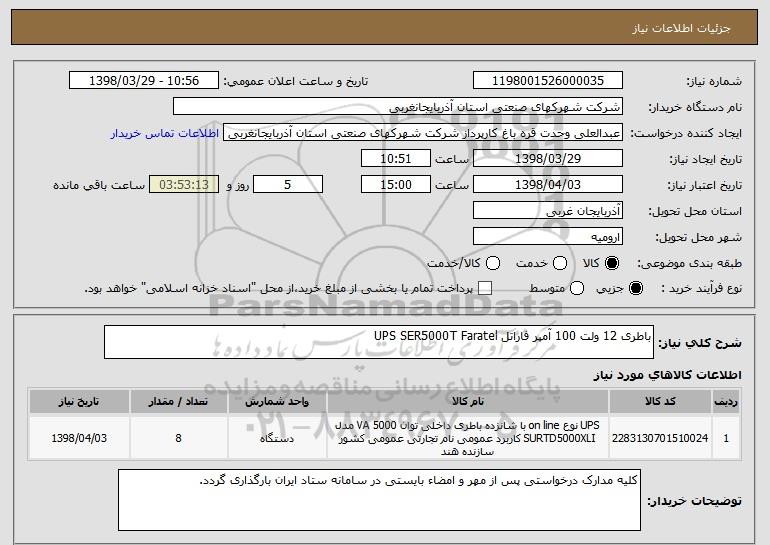Select the جزیی purchase process option

point(635,288)
